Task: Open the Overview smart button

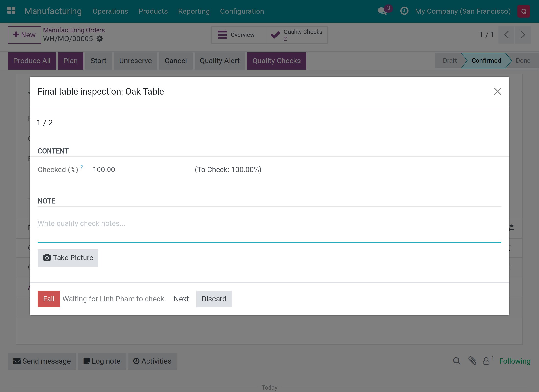Action: [x=238, y=35]
